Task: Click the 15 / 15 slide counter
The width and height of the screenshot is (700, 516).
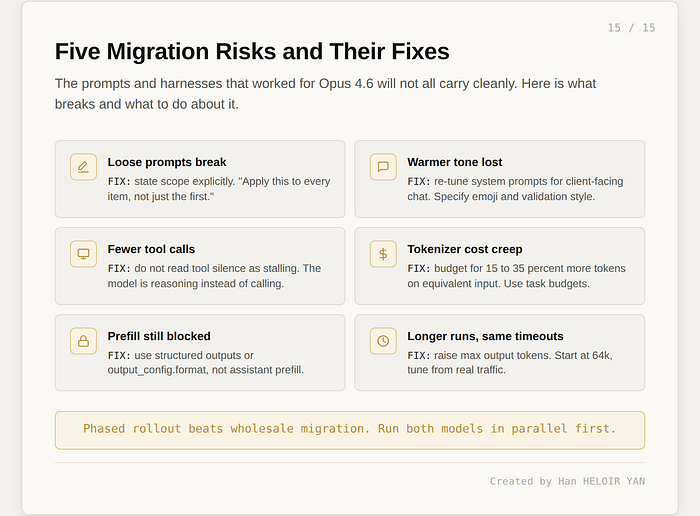Action: tap(631, 28)
